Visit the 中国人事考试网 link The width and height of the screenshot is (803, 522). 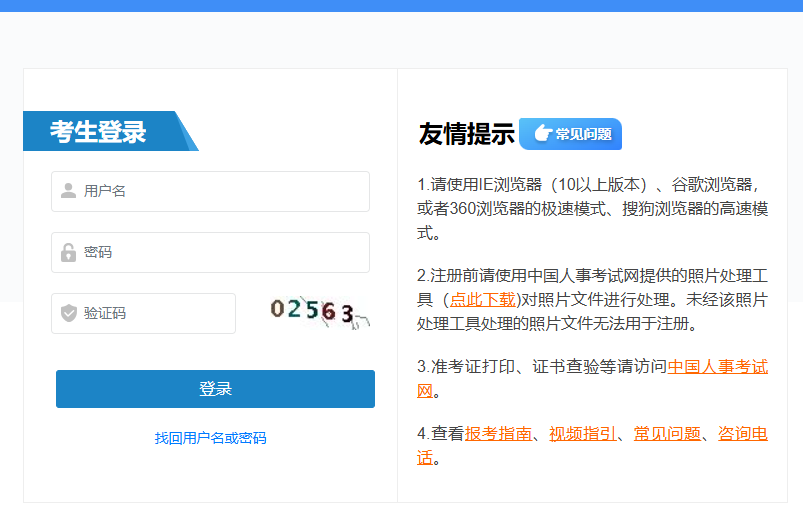717,367
